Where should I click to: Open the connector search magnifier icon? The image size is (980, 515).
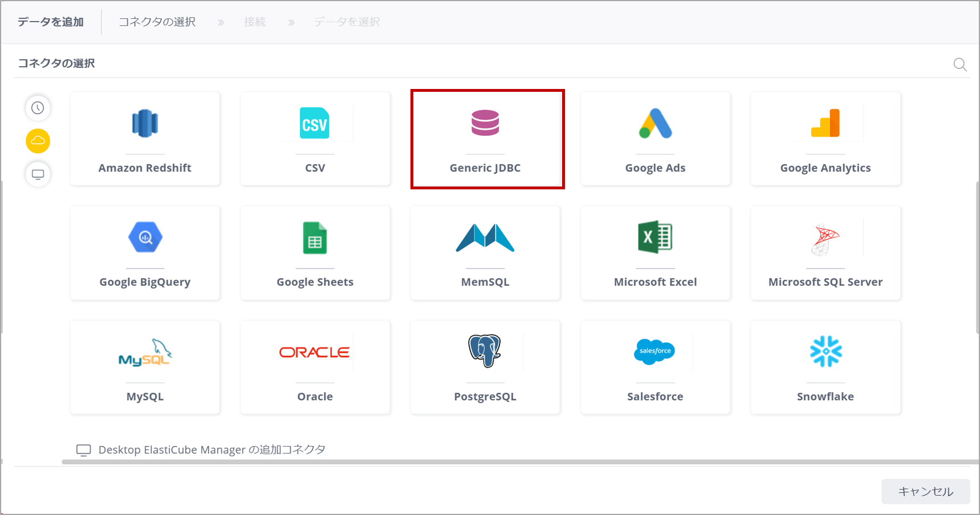(960, 64)
